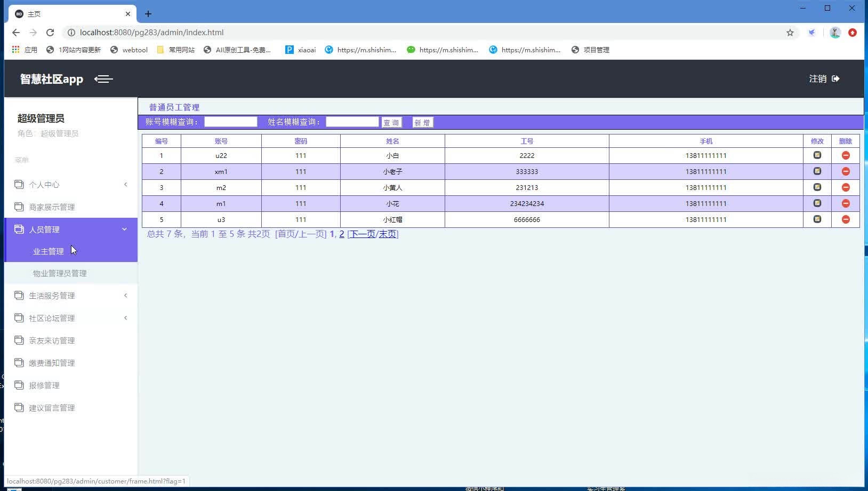Open the 1网站内容更新 bookmark

pos(74,50)
